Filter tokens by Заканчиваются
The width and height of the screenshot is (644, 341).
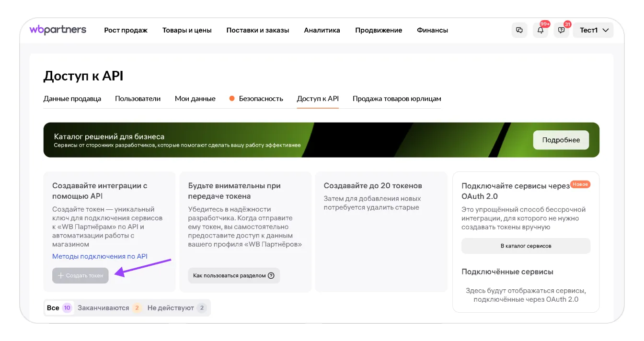coord(110,308)
